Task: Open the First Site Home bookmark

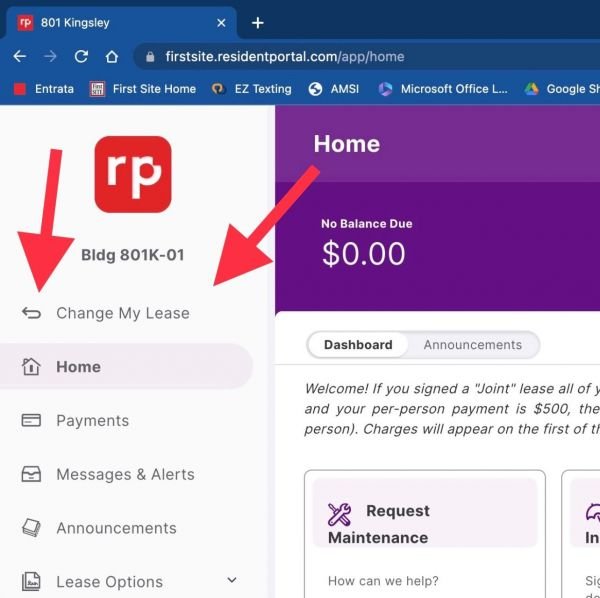Action: pyautogui.click(x=143, y=89)
